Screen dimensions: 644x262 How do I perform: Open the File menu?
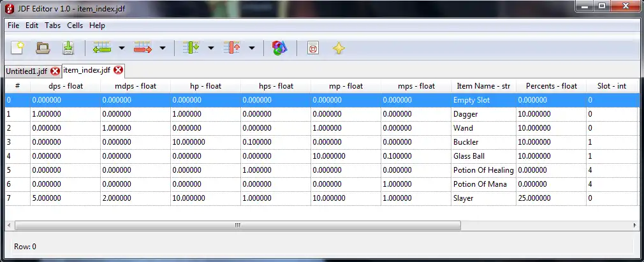[13, 25]
